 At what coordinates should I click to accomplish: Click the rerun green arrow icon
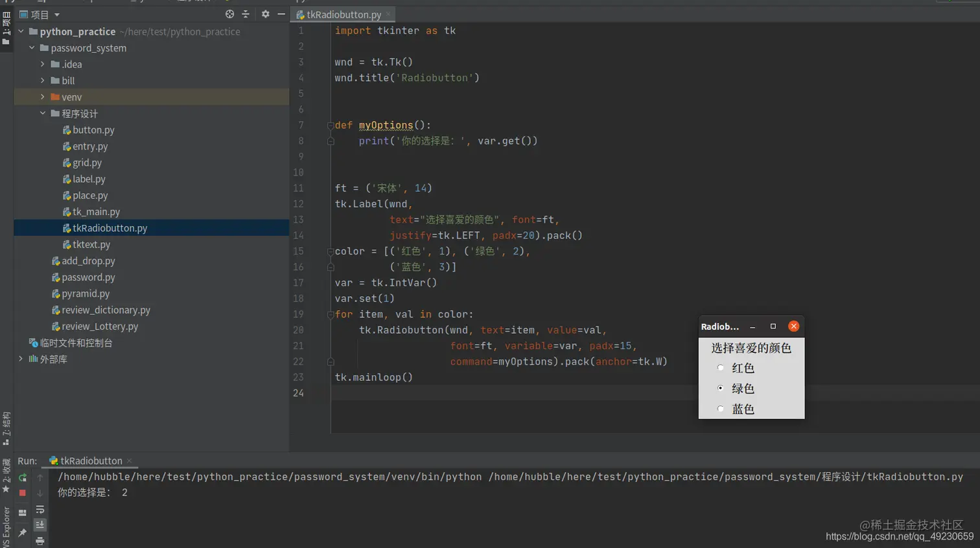[23, 477]
